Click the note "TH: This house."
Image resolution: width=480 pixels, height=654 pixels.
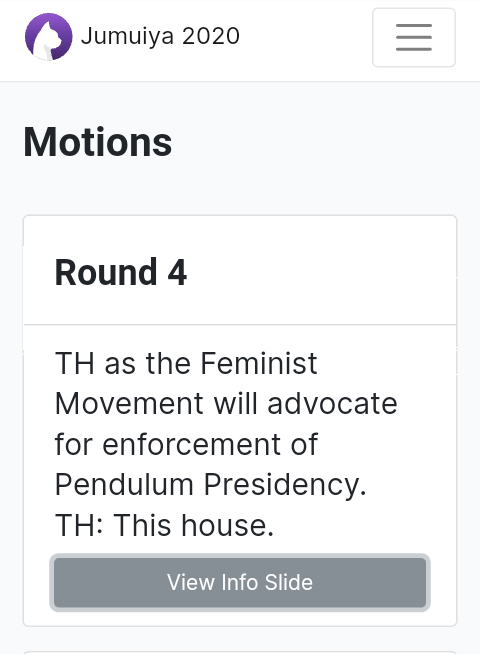tap(164, 525)
